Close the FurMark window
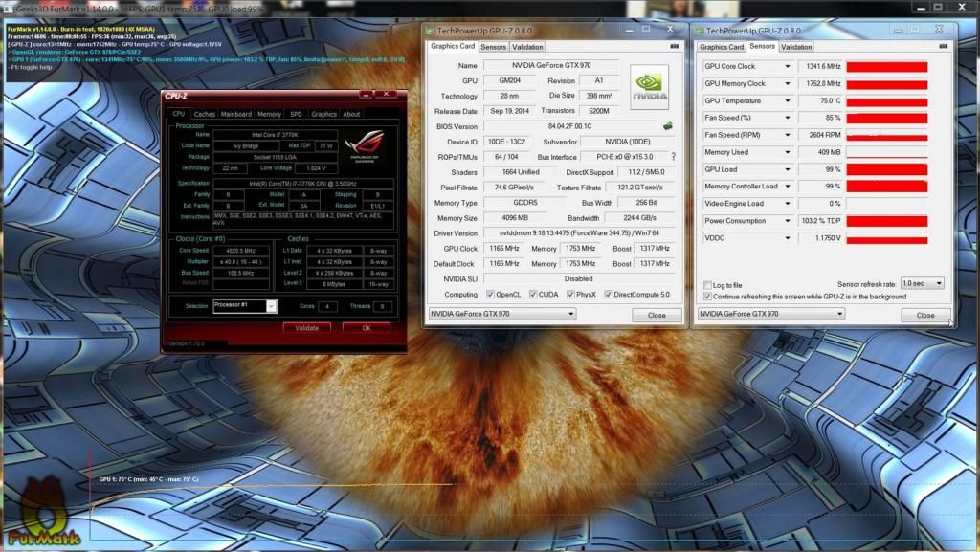Screen dimensions: 980x552 962,7
